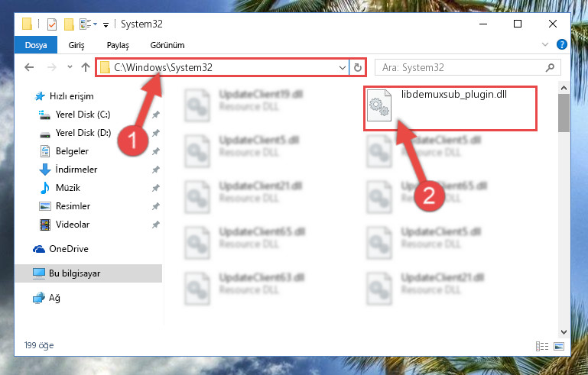This screenshot has height=375, width=588.
Task: Click the Back navigation arrow
Action: [29, 67]
